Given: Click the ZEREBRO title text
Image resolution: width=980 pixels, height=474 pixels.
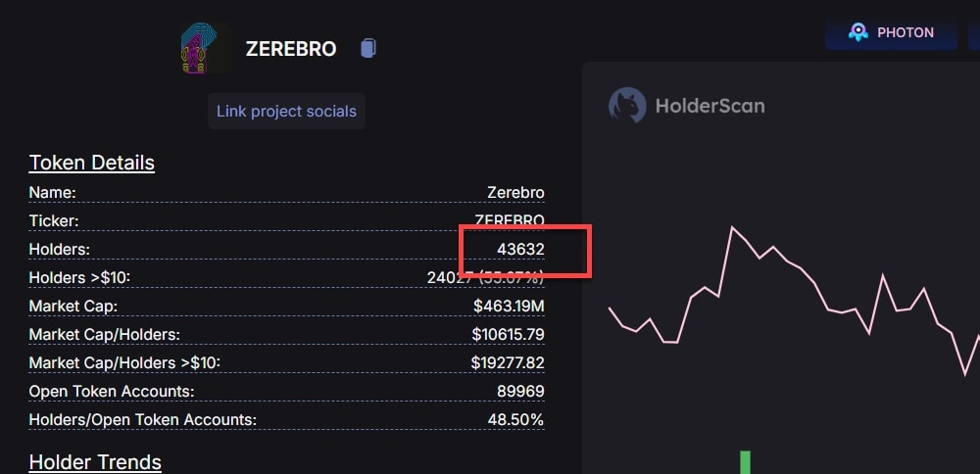Looking at the screenshot, I should pyautogui.click(x=291, y=49).
